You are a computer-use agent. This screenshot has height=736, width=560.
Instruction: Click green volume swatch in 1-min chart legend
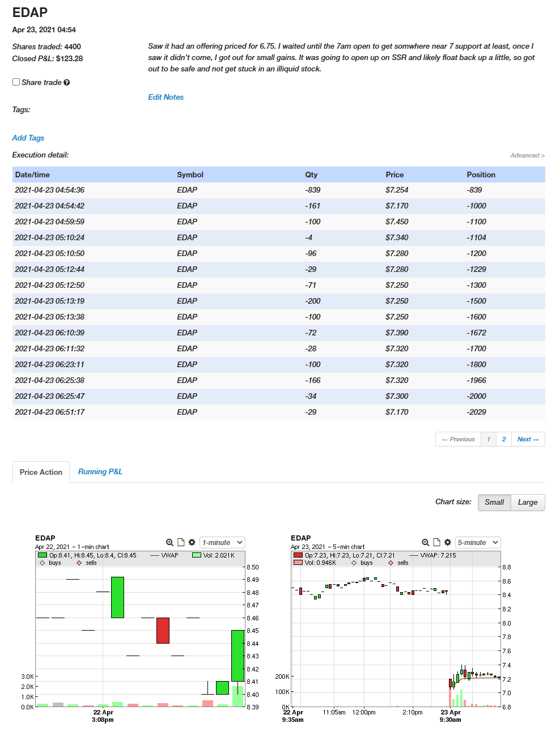pyautogui.click(x=197, y=555)
